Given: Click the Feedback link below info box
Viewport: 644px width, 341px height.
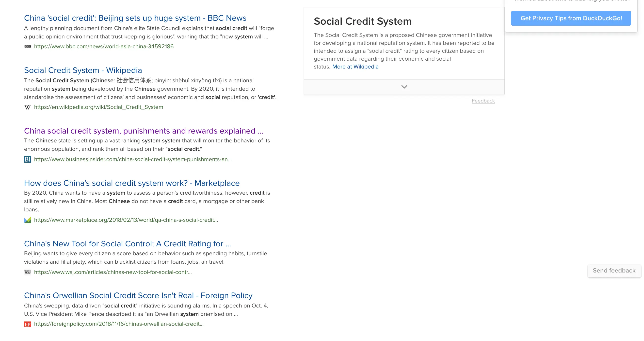Looking at the screenshot, I should tap(483, 101).
